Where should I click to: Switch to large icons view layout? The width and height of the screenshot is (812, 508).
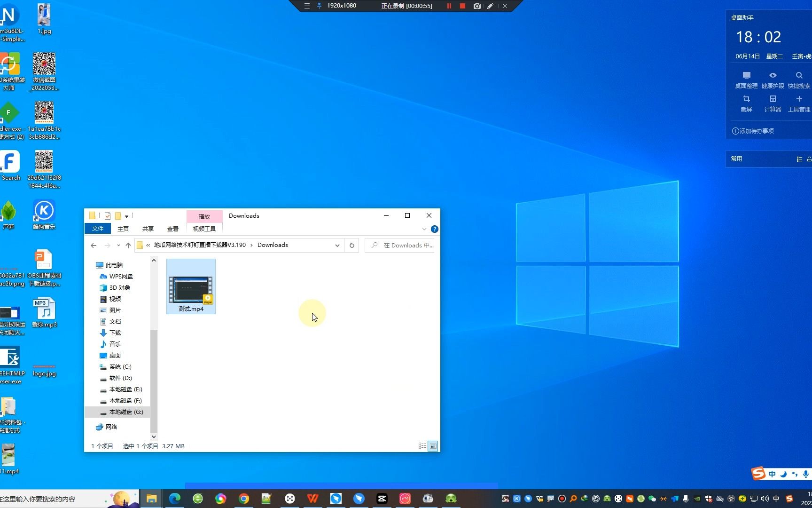[x=433, y=446]
